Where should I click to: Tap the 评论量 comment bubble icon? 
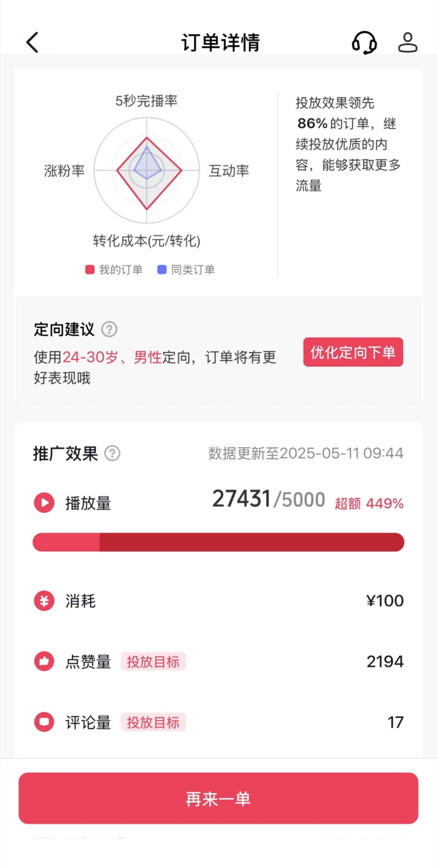click(44, 722)
